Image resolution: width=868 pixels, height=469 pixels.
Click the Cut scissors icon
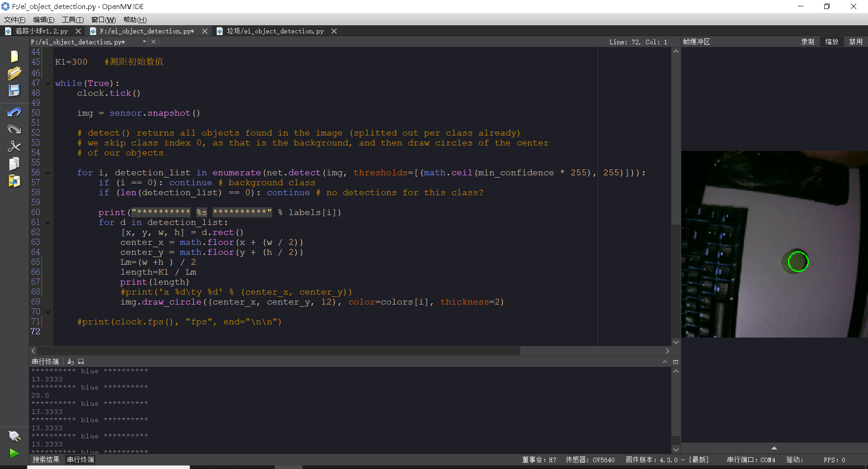(x=14, y=146)
